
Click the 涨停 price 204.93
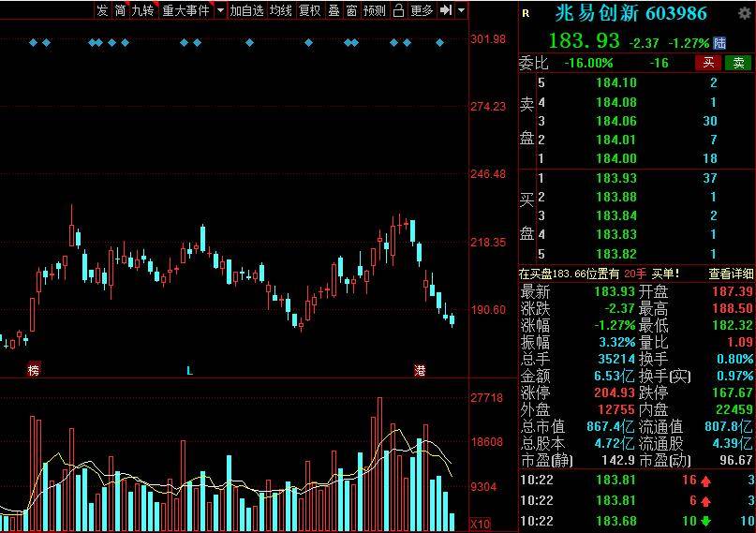coord(615,392)
